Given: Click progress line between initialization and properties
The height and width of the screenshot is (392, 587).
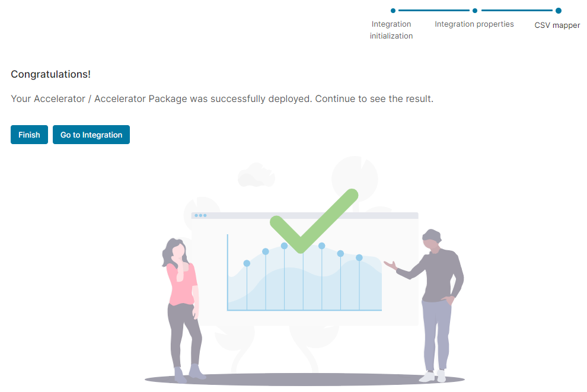Looking at the screenshot, I should (433, 11).
